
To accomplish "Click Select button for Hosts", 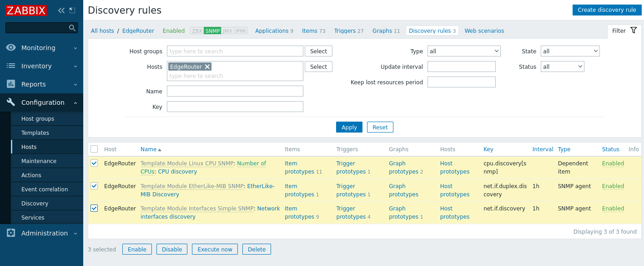I will (x=318, y=66).
